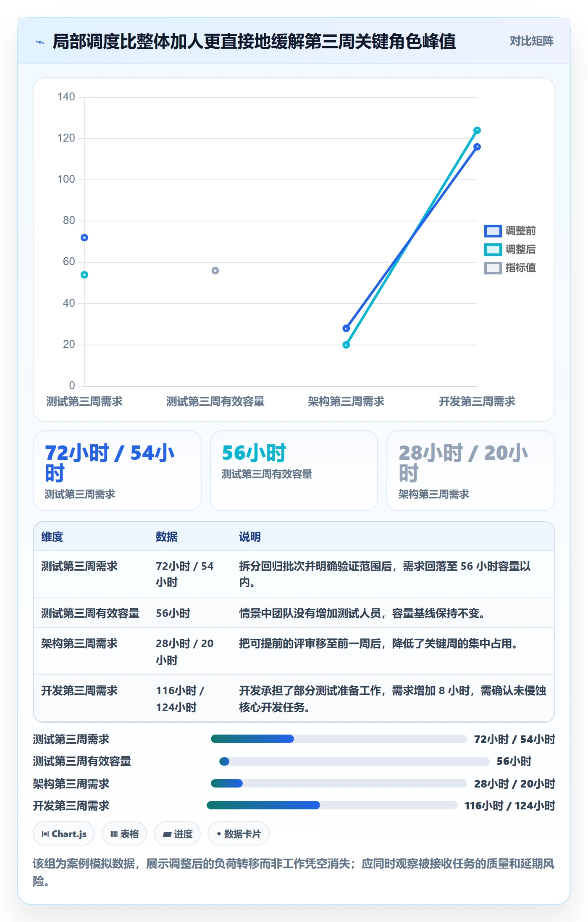Toggle the 指标值 legend entry

point(510,268)
